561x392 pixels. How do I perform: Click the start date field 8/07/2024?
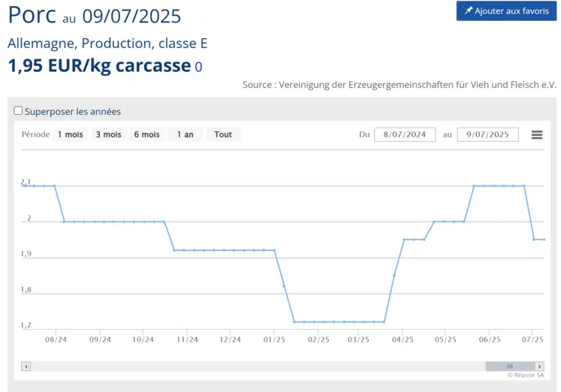click(405, 134)
